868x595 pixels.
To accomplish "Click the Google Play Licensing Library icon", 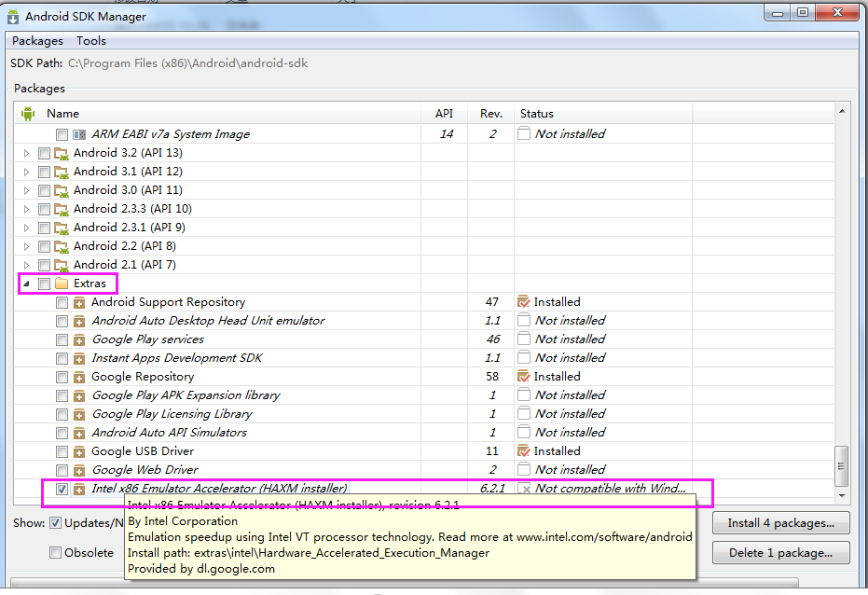I will pyautogui.click(x=79, y=415).
